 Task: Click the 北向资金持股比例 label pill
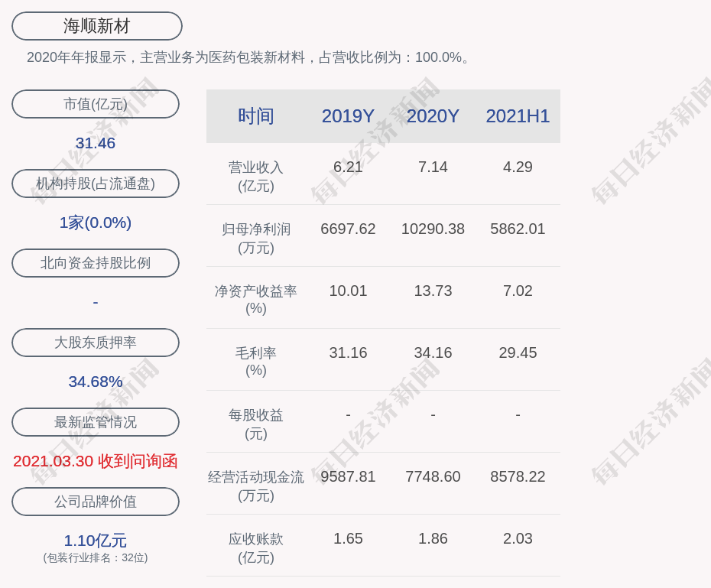click(x=96, y=263)
